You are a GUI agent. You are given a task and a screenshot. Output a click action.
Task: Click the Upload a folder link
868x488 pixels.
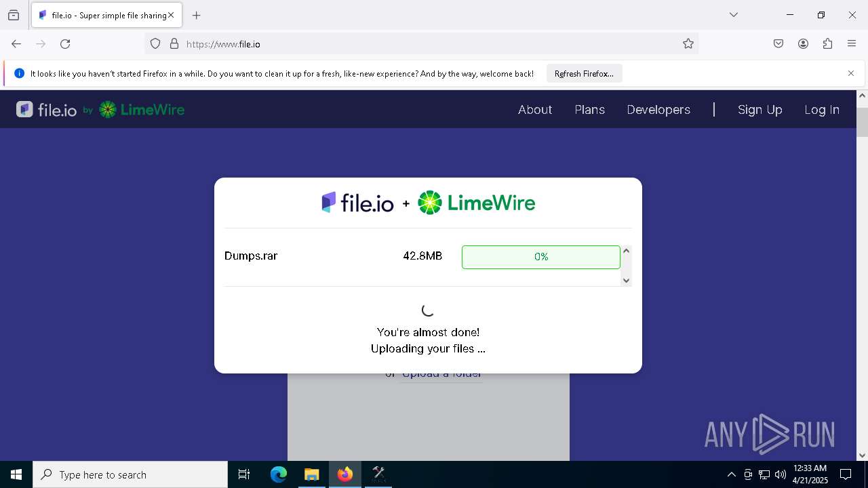point(442,375)
